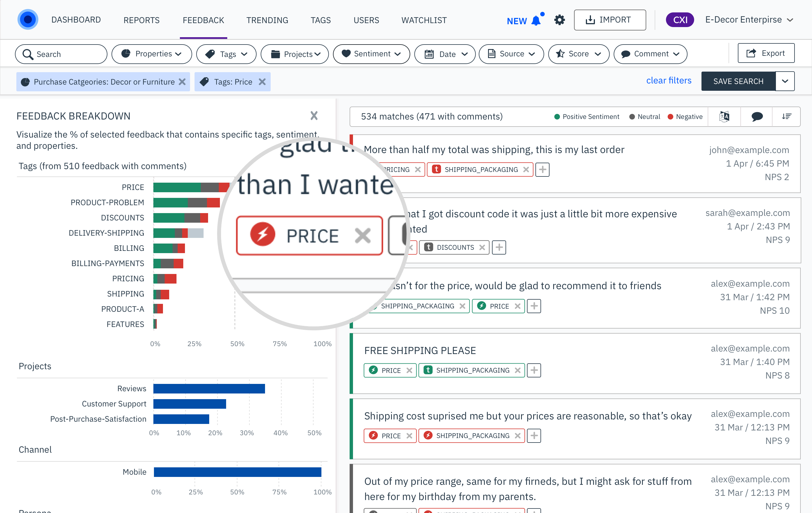Toggle Positive Sentiment legend filter
This screenshot has height=513, width=812.
coord(586,117)
